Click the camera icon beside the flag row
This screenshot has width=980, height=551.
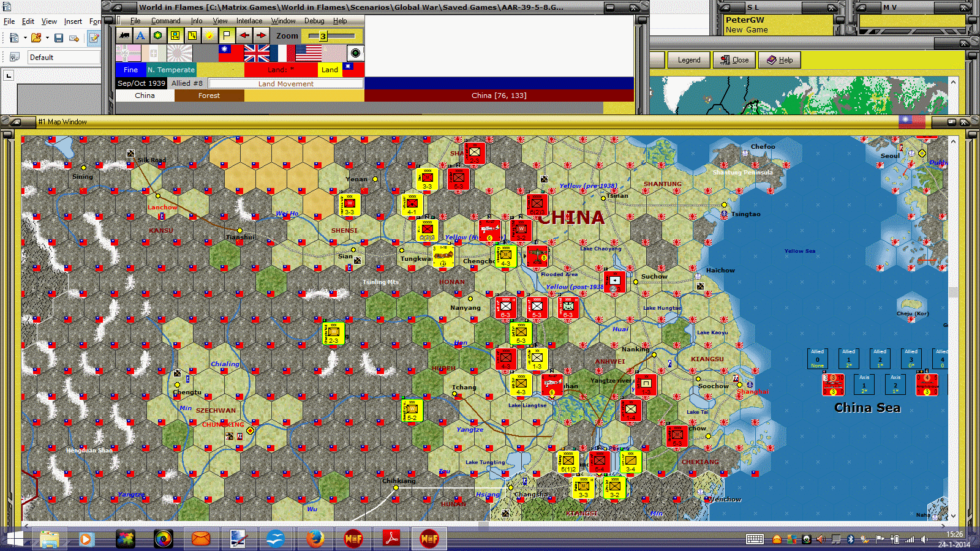click(x=354, y=54)
